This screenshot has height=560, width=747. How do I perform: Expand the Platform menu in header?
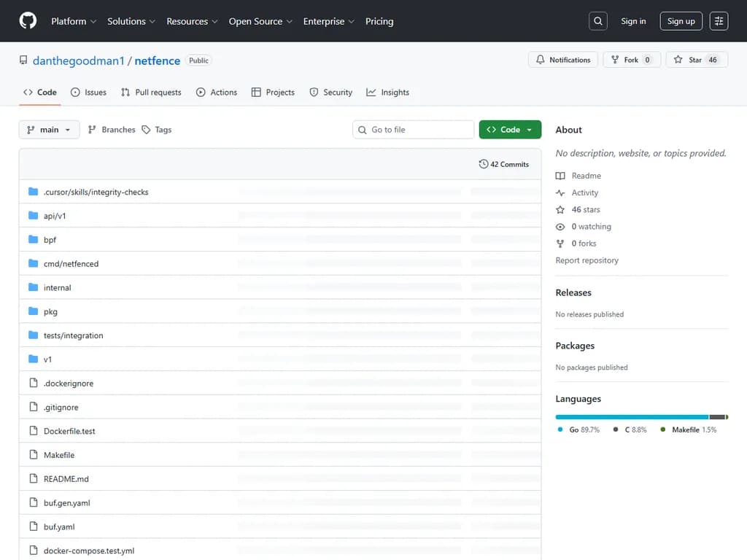pos(73,21)
